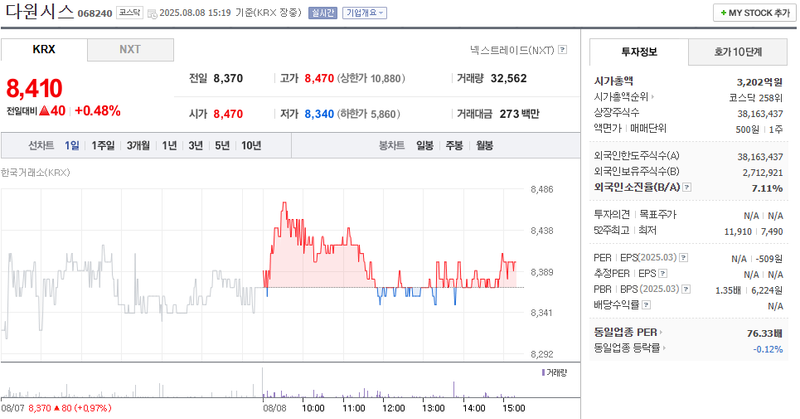Click the 저가 value 8,340
Screen dimensions: 800x419
click(x=319, y=114)
